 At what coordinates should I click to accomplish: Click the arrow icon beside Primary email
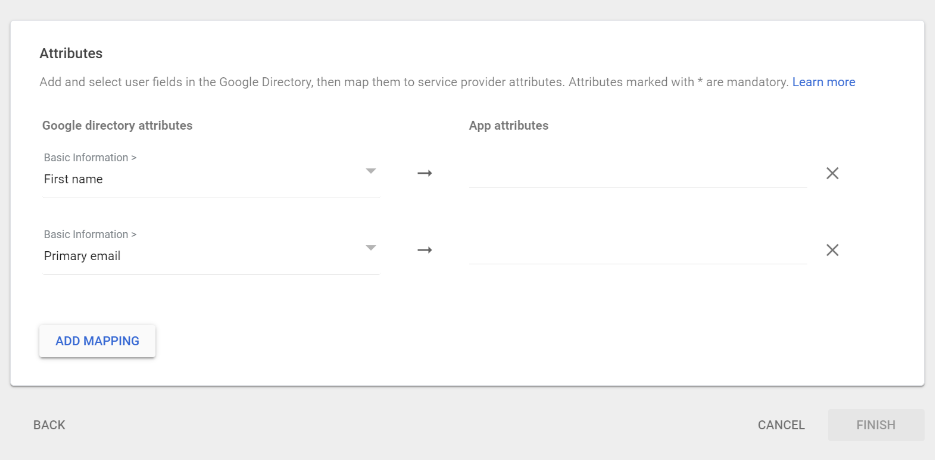point(424,250)
